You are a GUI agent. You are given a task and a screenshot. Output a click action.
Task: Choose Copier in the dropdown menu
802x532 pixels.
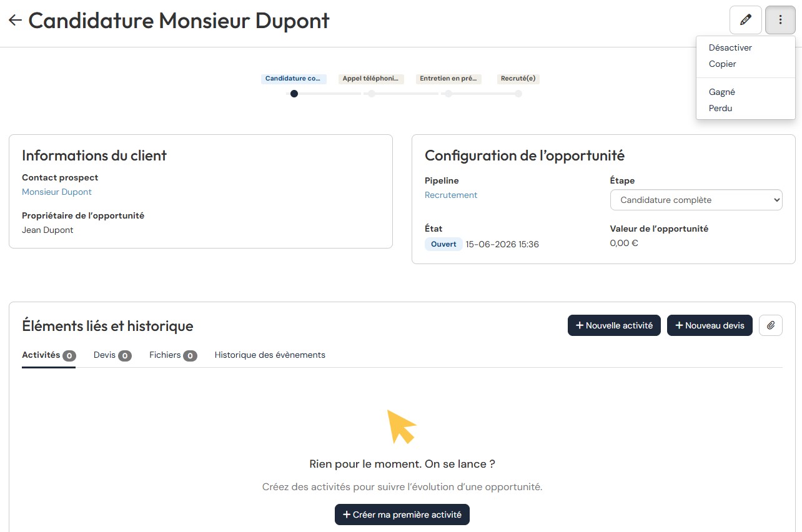[x=722, y=64]
